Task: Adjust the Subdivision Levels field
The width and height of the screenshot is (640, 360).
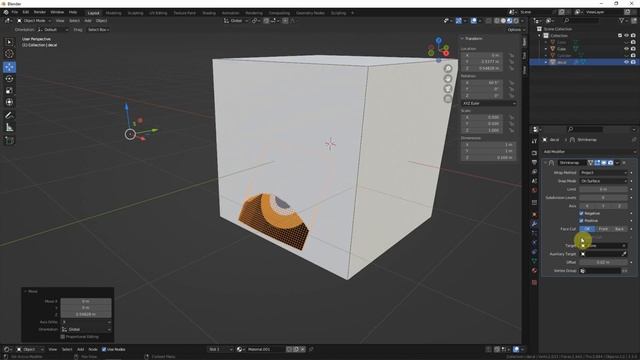Action: (603, 198)
